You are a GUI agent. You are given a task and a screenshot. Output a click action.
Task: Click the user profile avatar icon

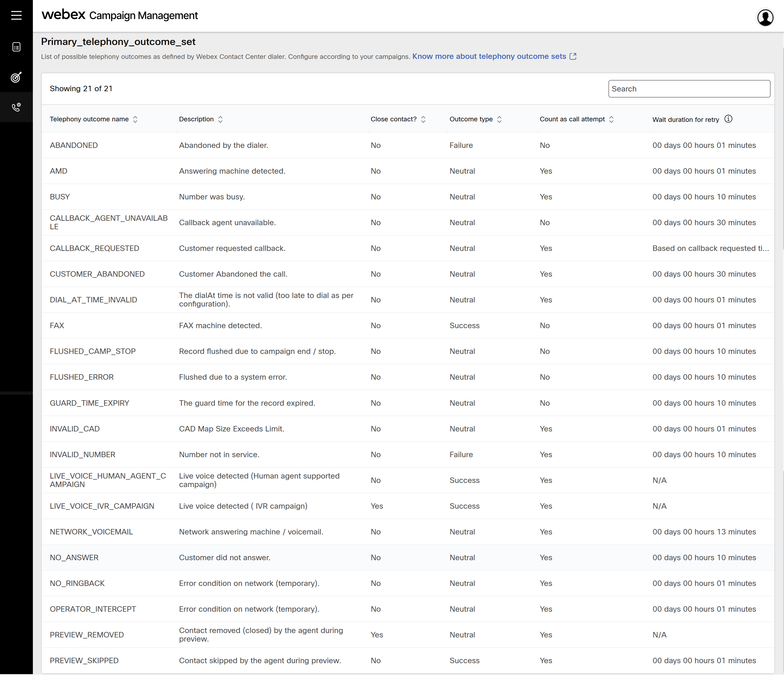coord(765,18)
